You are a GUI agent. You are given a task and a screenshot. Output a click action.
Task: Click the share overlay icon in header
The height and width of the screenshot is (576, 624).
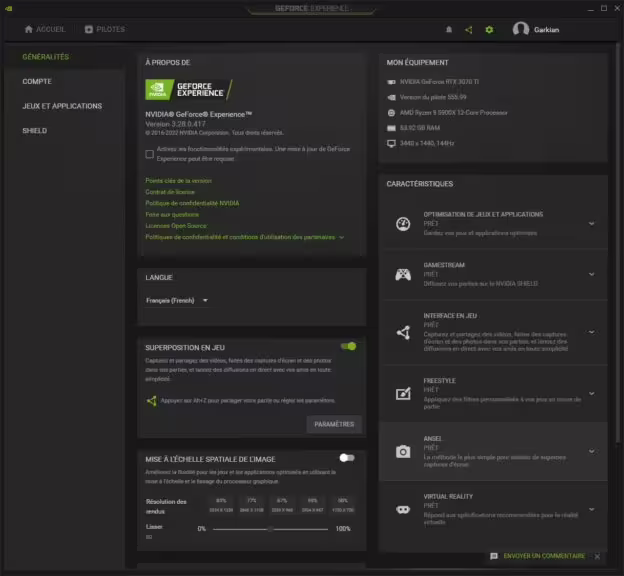tap(469, 29)
